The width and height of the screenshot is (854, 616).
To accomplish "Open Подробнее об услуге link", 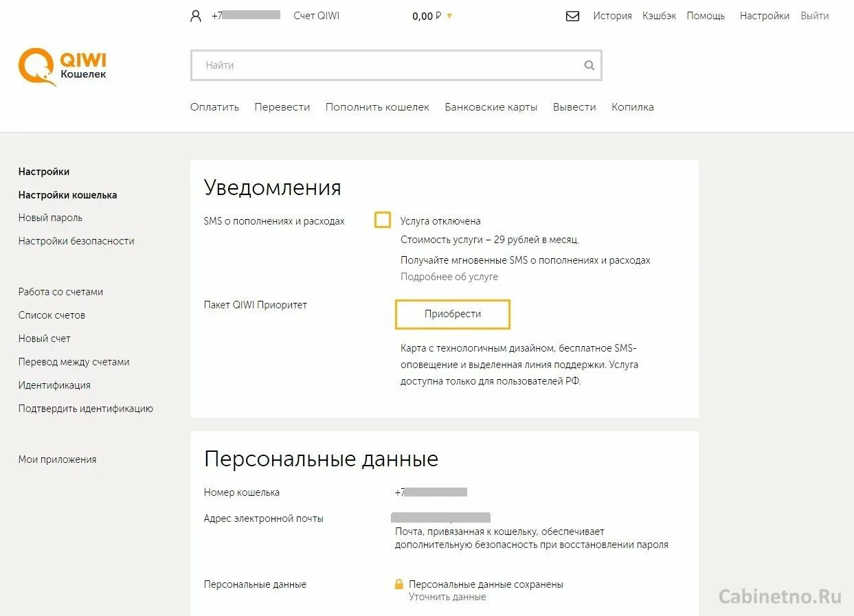I will tap(449, 277).
